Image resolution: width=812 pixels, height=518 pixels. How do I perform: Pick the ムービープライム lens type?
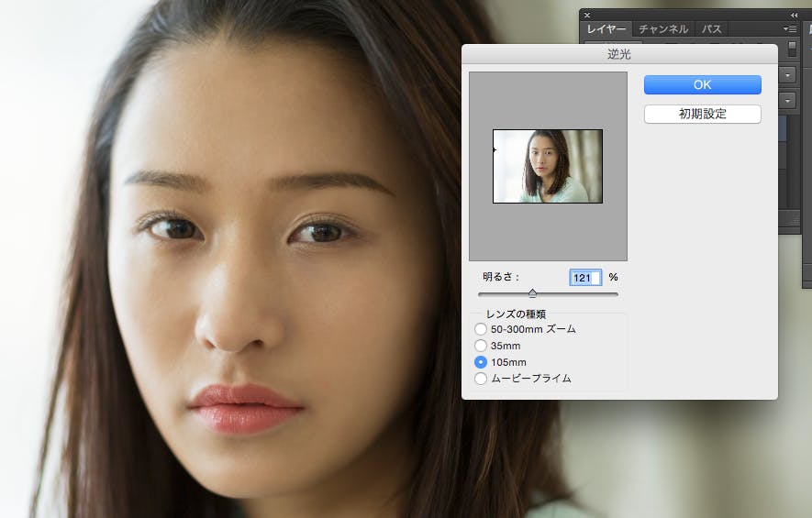pos(481,379)
